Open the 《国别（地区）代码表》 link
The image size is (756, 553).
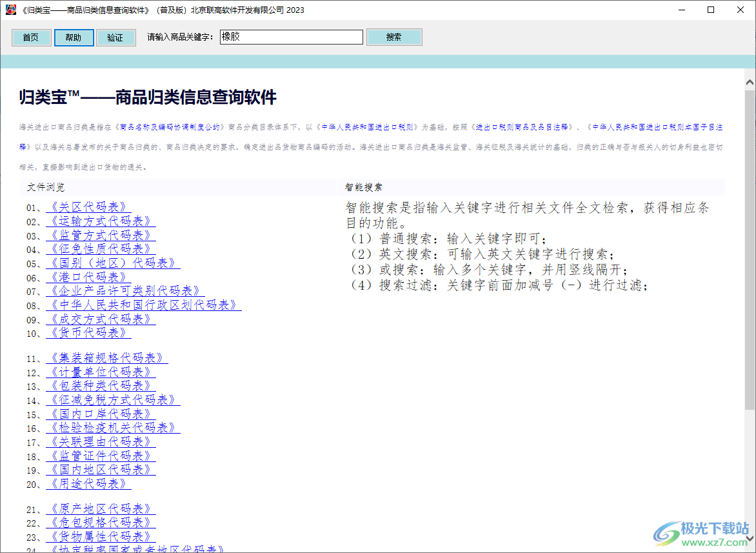(113, 263)
